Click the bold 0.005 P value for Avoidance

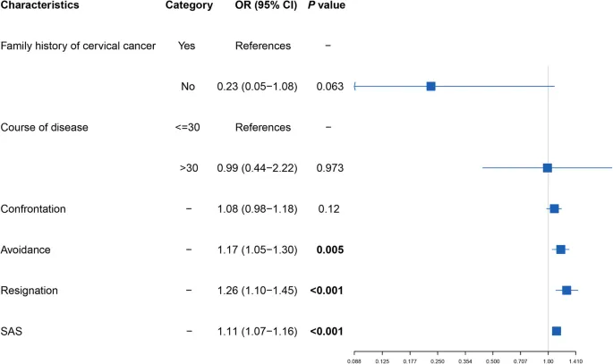(x=328, y=250)
